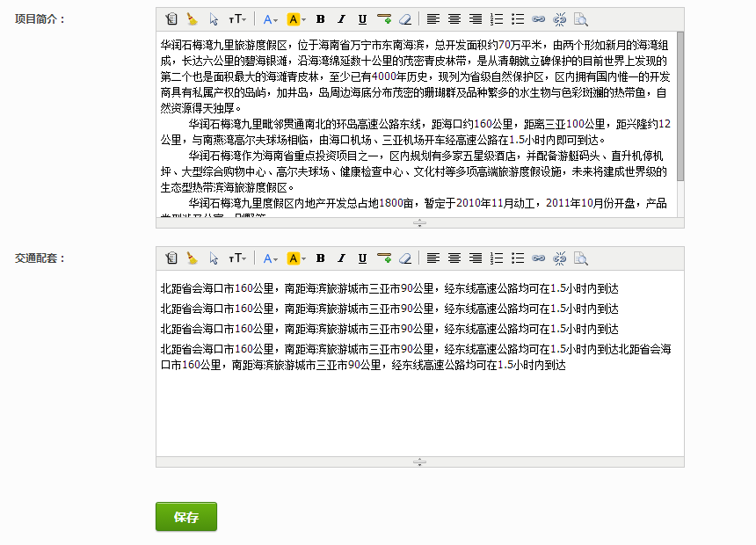The width and height of the screenshot is (756, 545).
Task: Click the green 保存 button
Action: (185, 517)
